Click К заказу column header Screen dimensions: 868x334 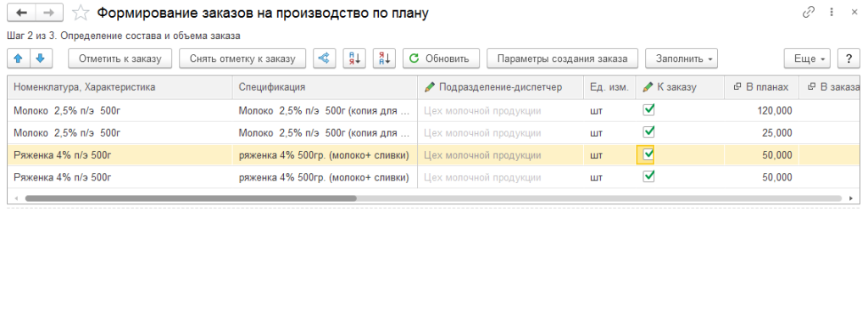point(680,87)
